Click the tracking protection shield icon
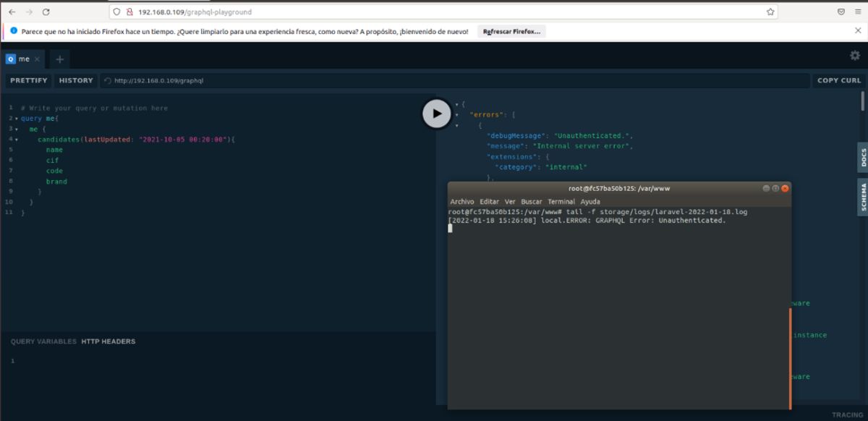The width and height of the screenshot is (868, 421). (x=116, y=12)
